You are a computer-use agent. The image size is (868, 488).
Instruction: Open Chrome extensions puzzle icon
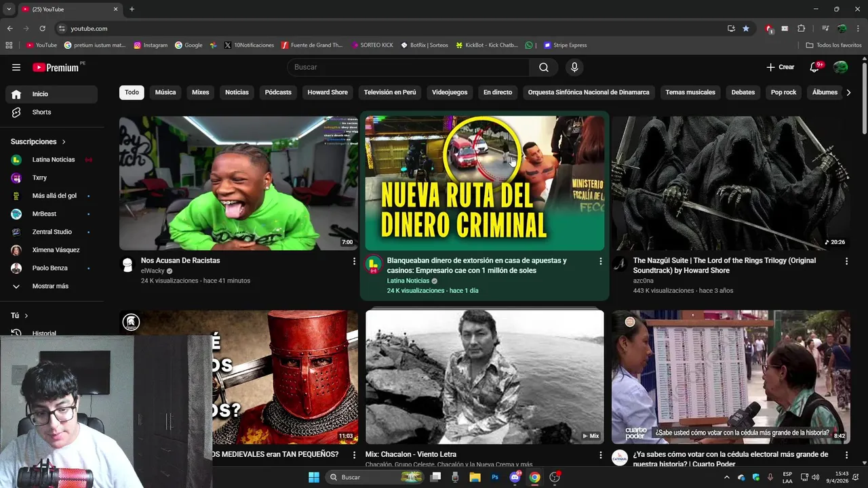tap(801, 28)
